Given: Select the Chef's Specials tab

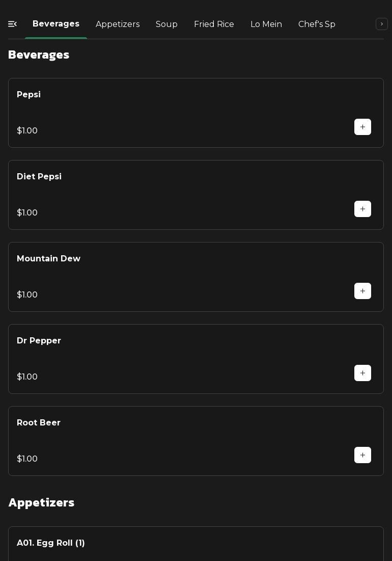Looking at the screenshot, I should point(317,24).
